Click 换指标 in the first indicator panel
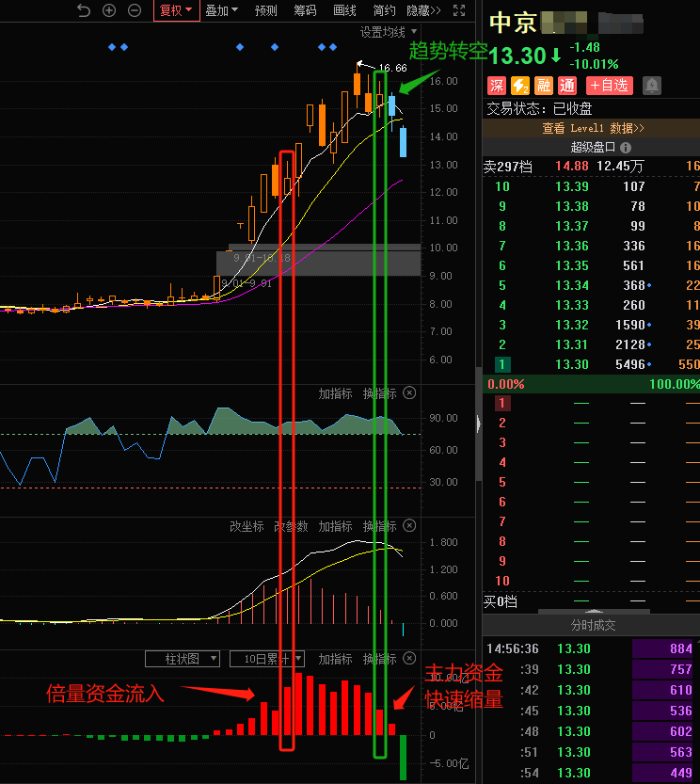The image size is (700, 784). click(x=379, y=393)
